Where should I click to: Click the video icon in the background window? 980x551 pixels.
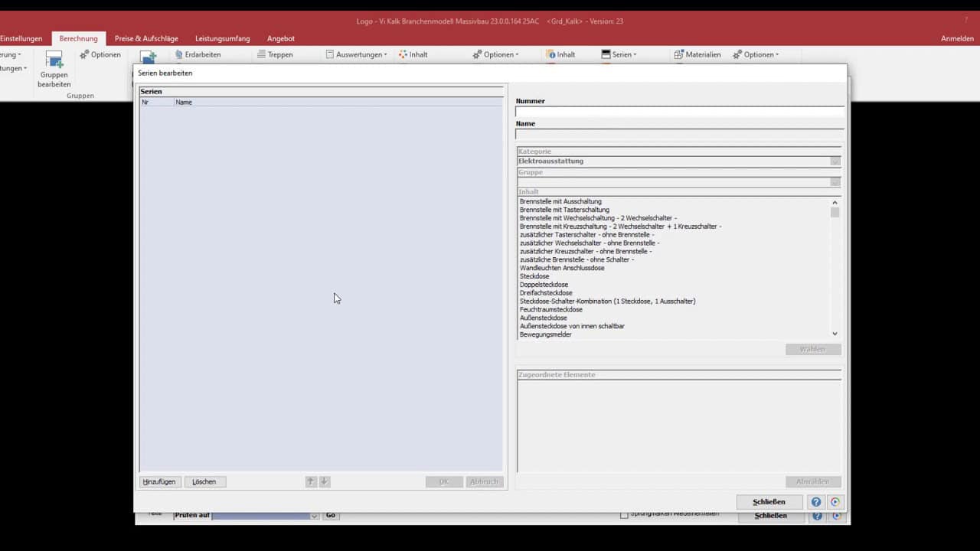836,516
